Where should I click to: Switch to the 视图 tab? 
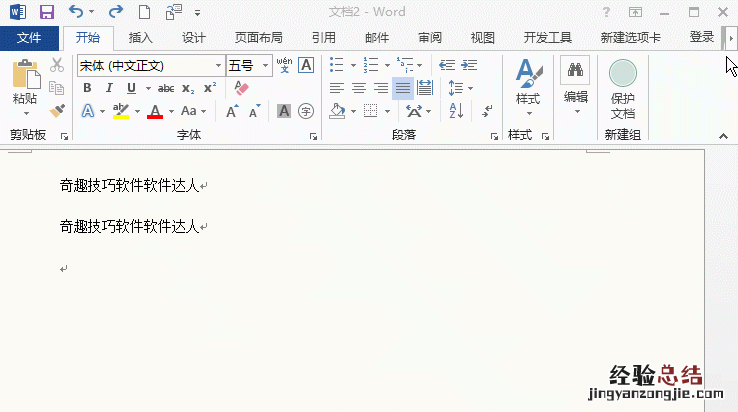click(482, 38)
